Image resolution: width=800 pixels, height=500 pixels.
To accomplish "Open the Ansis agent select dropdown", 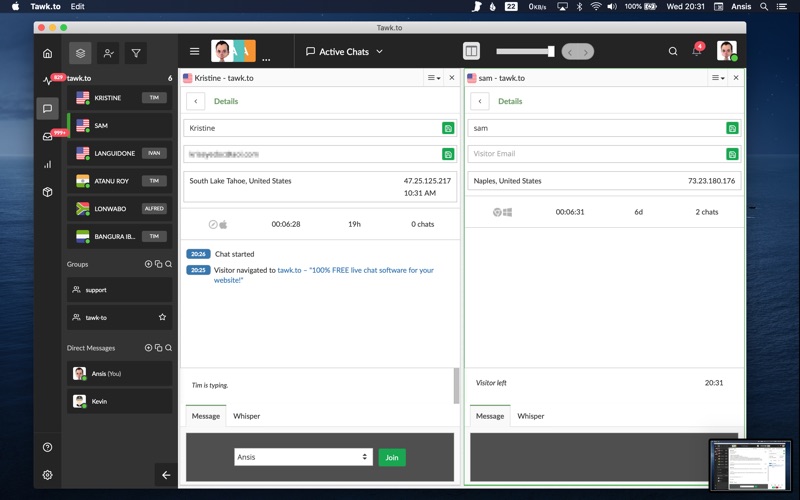I will 303,457.
